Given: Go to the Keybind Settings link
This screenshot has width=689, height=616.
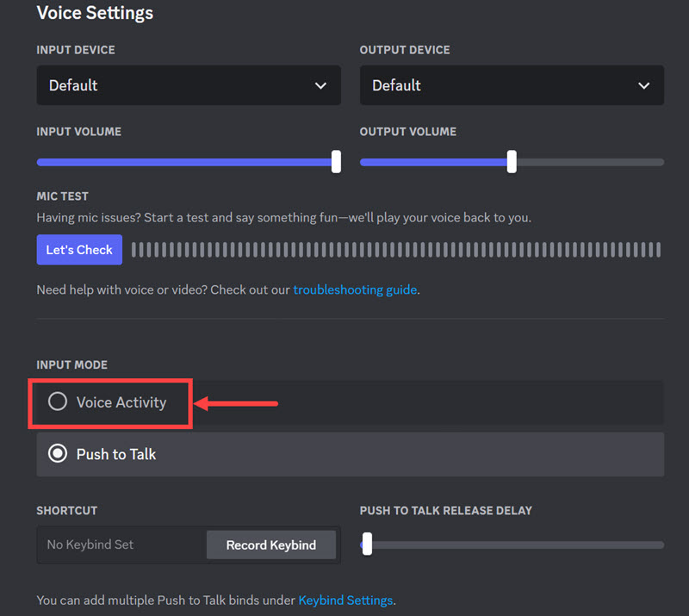Looking at the screenshot, I should click(x=345, y=600).
